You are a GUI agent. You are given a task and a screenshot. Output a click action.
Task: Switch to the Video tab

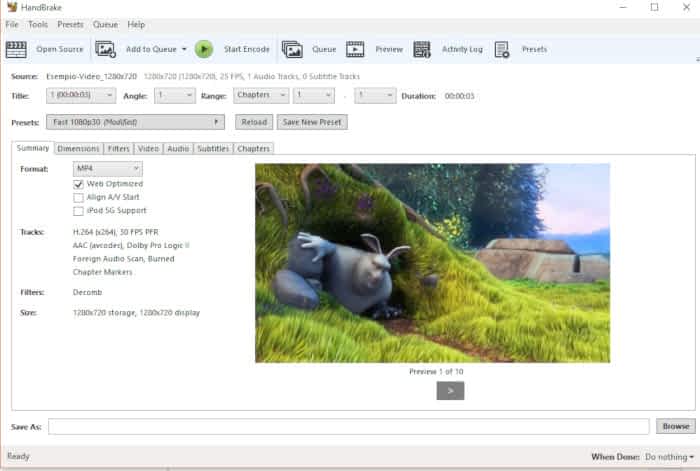click(x=148, y=148)
